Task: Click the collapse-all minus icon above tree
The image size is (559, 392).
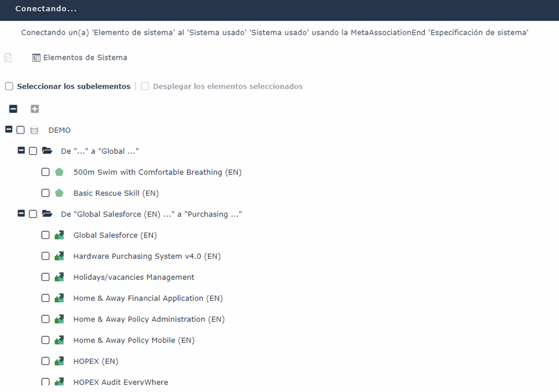Action: pyautogui.click(x=13, y=109)
